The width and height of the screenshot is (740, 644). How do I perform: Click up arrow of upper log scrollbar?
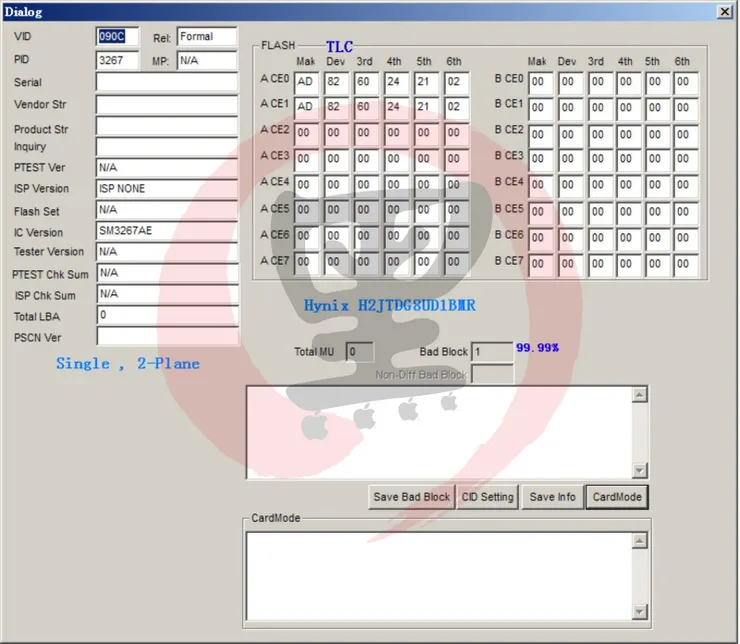point(639,395)
